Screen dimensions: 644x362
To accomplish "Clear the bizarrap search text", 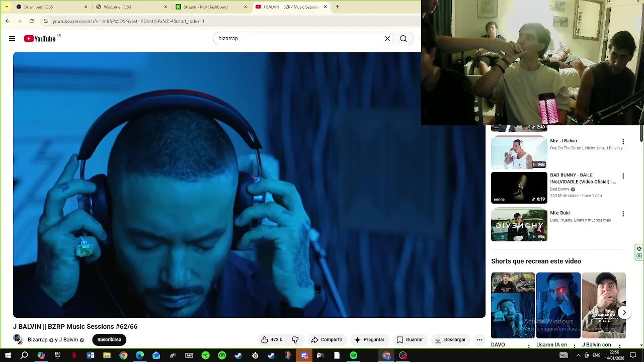I will [387, 39].
